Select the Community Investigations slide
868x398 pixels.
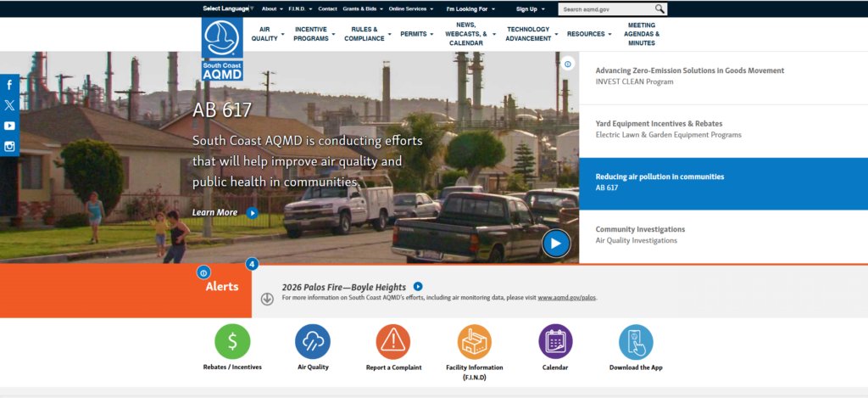pyautogui.click(x=724, y=235)
